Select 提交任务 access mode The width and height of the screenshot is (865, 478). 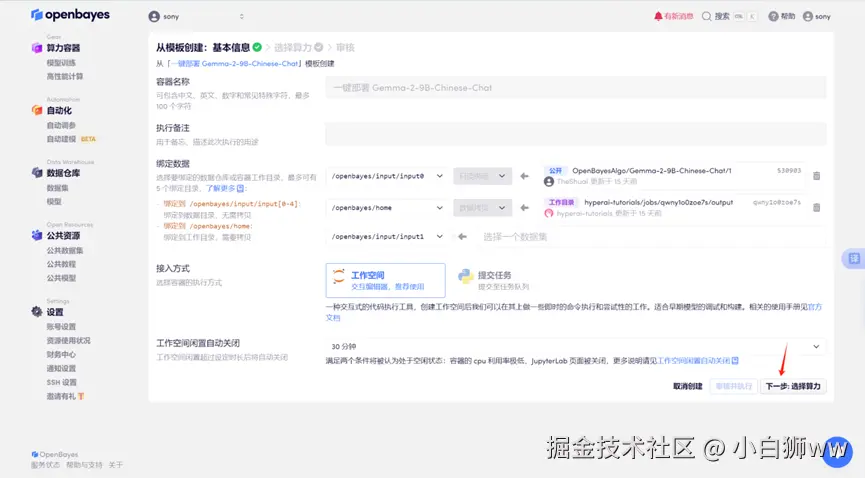coord(494,280)
